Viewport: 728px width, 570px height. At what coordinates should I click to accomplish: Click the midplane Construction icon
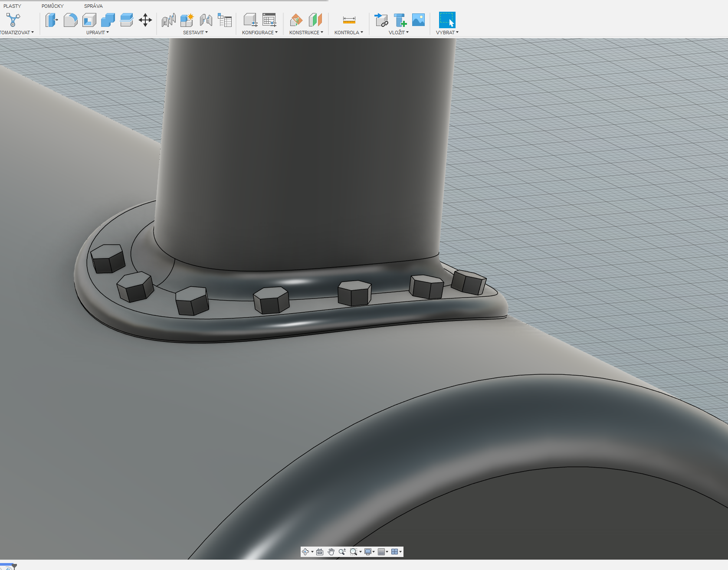coord(315,20)
